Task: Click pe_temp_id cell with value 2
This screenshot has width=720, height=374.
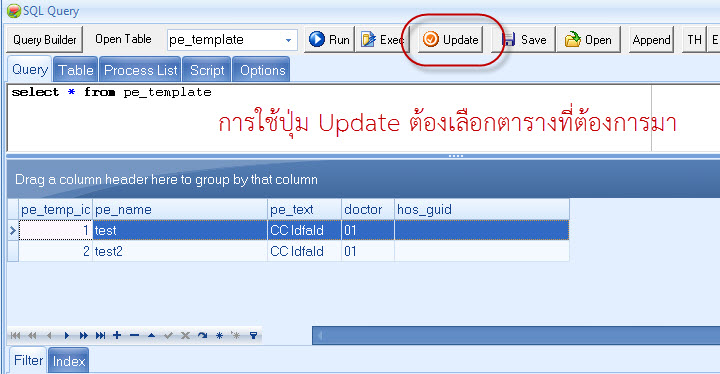Action: tap(55, 251)
